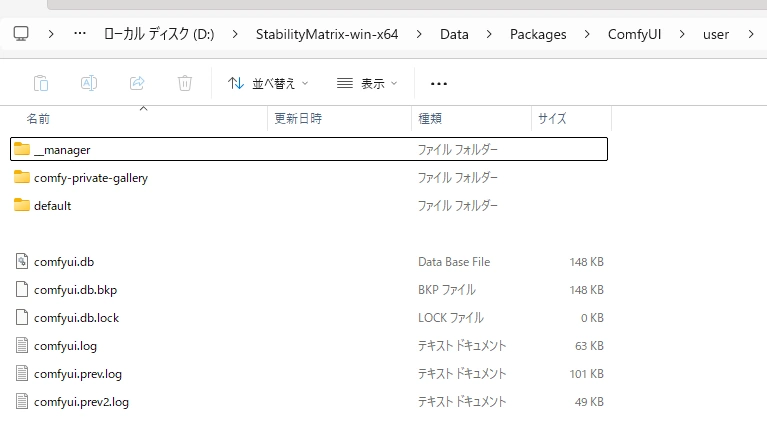Expand chevron after Packages breadcrumb

pyautogui.click(x=587, y=34)
